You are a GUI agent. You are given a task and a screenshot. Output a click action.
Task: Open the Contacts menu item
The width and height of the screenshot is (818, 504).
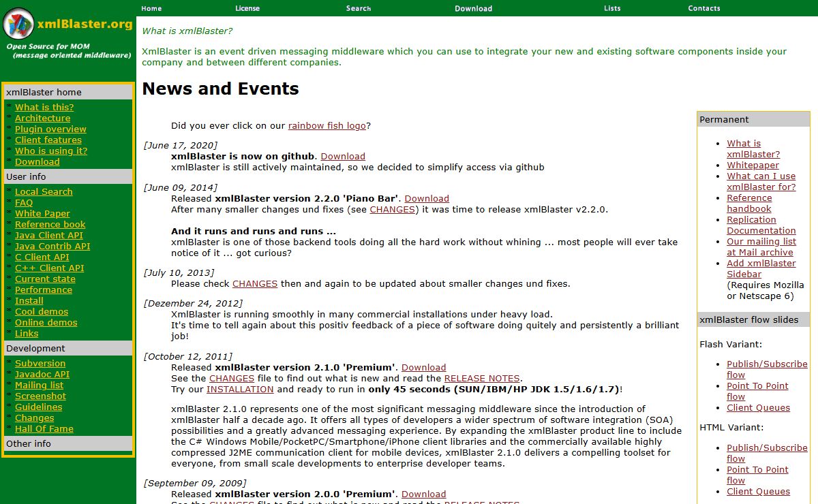[704, 8]
